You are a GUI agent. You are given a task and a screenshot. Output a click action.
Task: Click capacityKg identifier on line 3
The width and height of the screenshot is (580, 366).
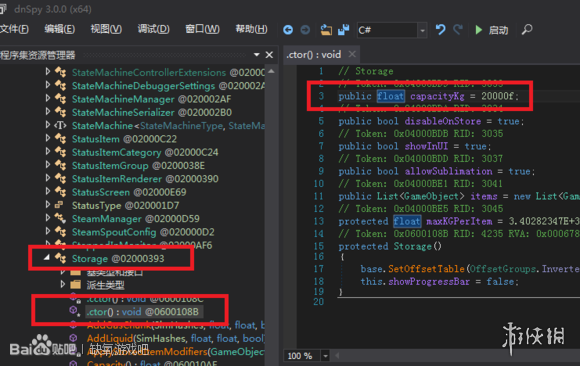[x=437, y=96]
